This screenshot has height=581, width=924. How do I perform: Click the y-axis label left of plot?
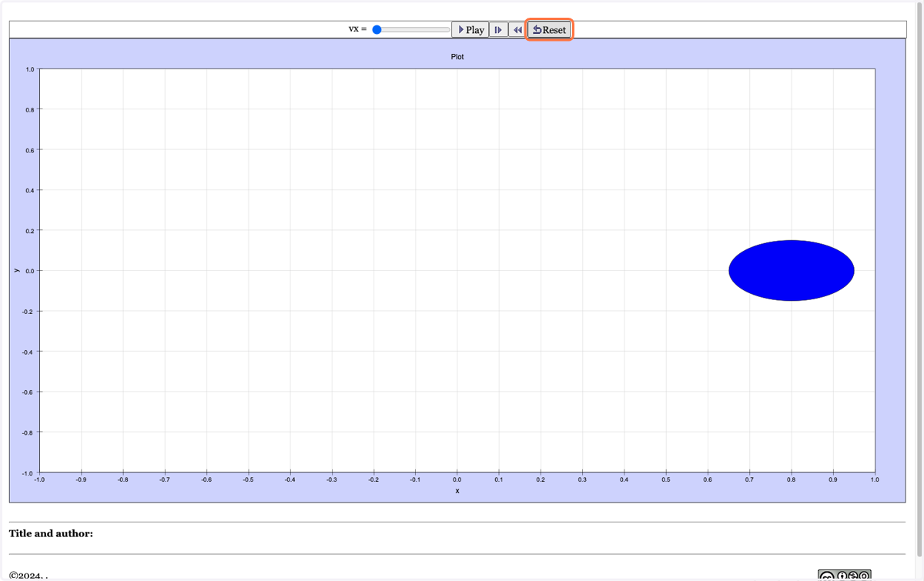(x=15, y=270)
